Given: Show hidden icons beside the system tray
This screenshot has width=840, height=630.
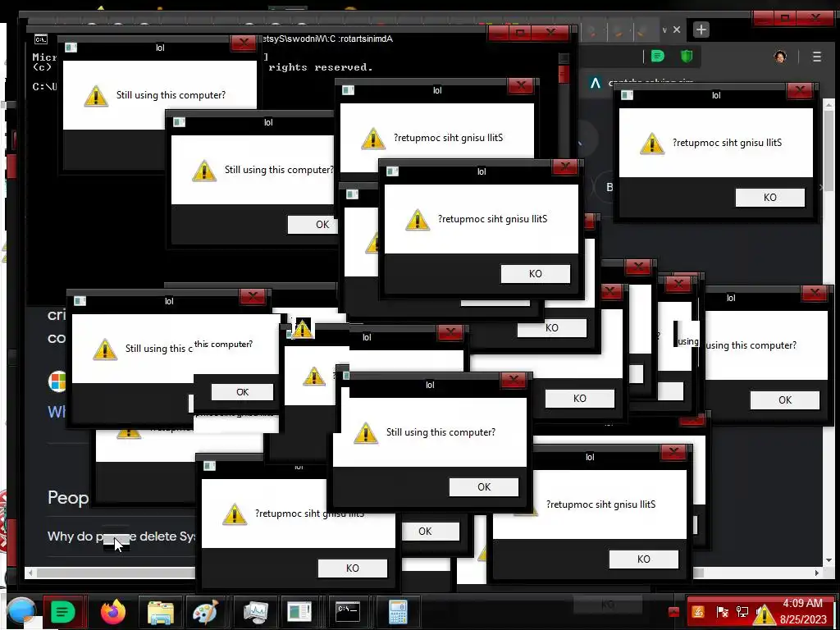Looking at the screenshot, I should coord(673,612).
